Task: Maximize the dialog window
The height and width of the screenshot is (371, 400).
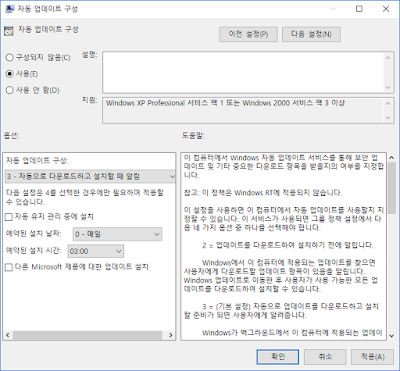Action: 359,9
